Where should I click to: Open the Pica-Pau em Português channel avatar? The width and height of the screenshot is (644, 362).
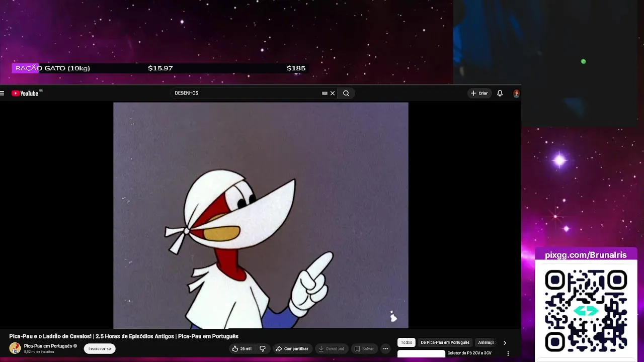coord(15,348)
